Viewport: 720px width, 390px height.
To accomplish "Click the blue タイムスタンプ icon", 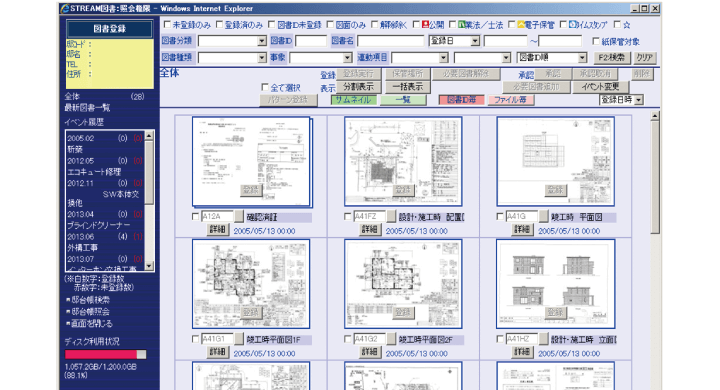I will (572, 24).
